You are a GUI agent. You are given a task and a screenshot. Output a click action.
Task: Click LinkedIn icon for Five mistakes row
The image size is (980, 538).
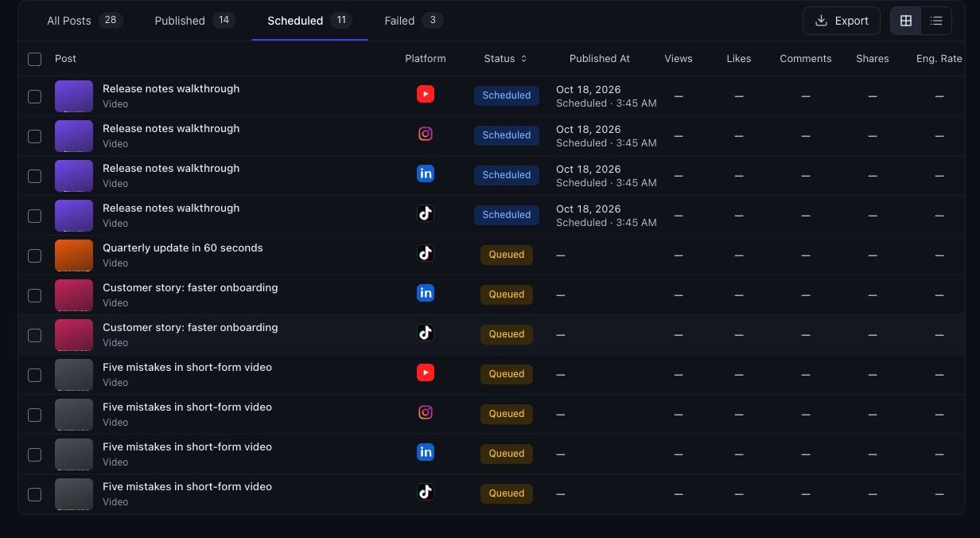point(426,452)
